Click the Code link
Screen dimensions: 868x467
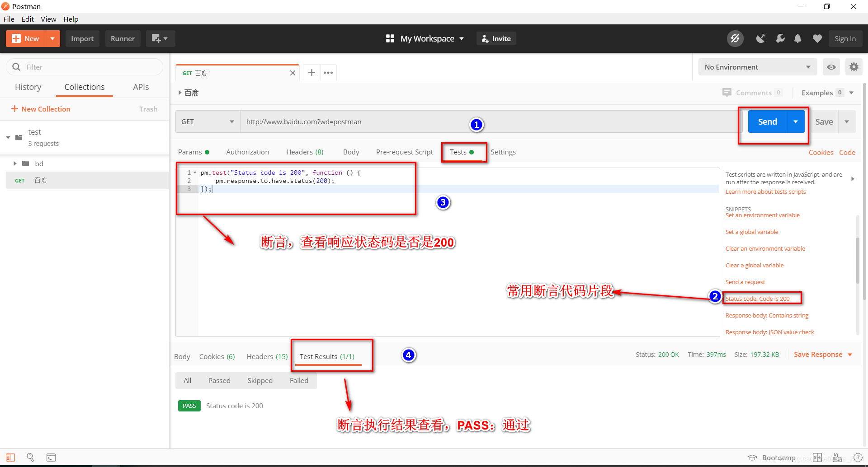[x=847, y=153]
